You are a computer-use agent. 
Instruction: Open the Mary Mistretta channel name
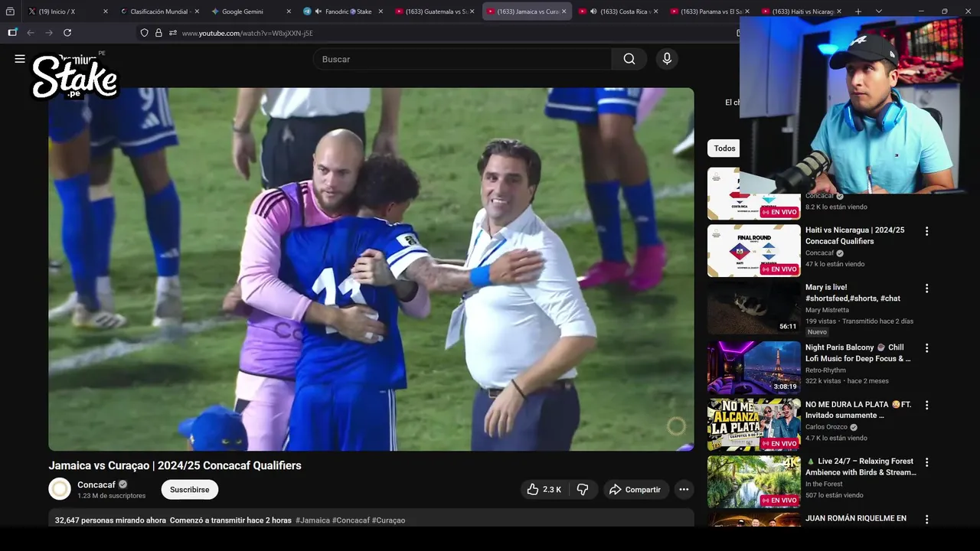(x=827, y=310)
